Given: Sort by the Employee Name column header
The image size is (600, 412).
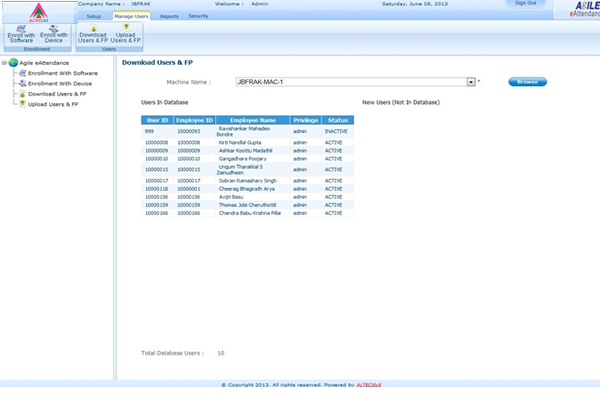Looking at the screenshot, I should tap(253, 120).
